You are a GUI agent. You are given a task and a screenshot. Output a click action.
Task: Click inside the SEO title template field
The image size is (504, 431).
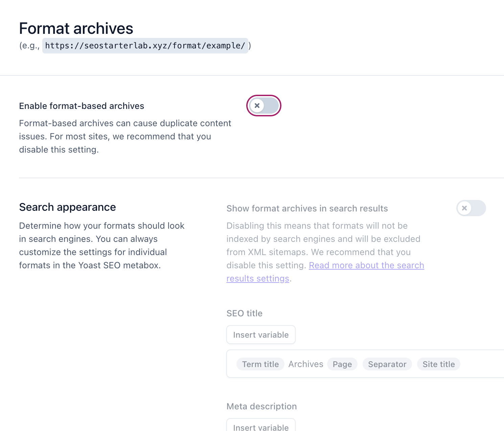pos(480,363)
